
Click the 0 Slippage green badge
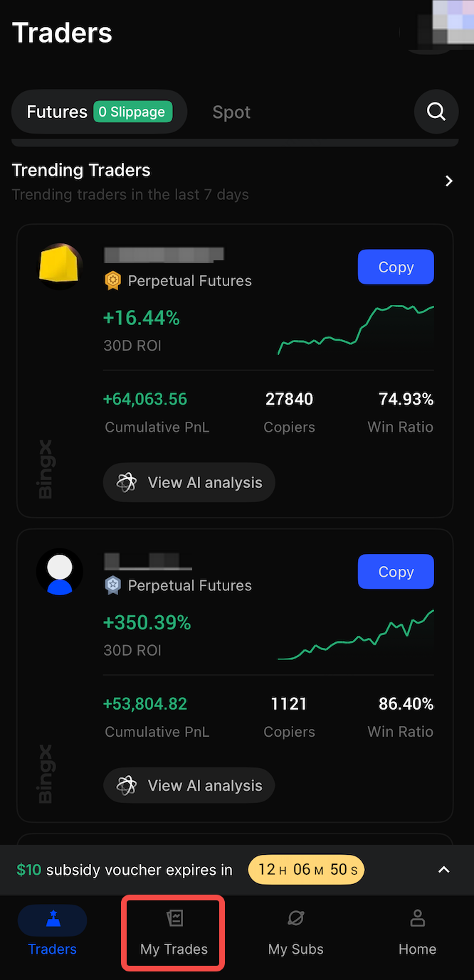(132, 112)
